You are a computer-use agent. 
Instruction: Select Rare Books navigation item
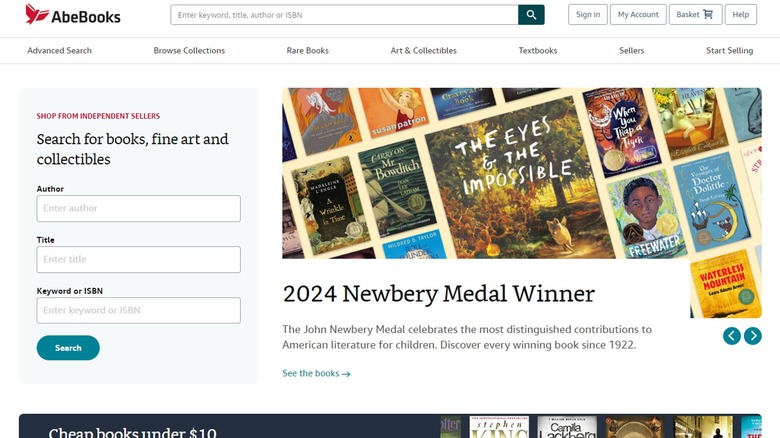(x=308, y=51)
